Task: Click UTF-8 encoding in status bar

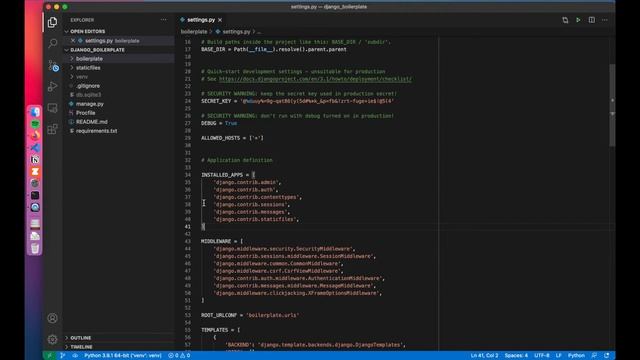Action: point(542,356)
